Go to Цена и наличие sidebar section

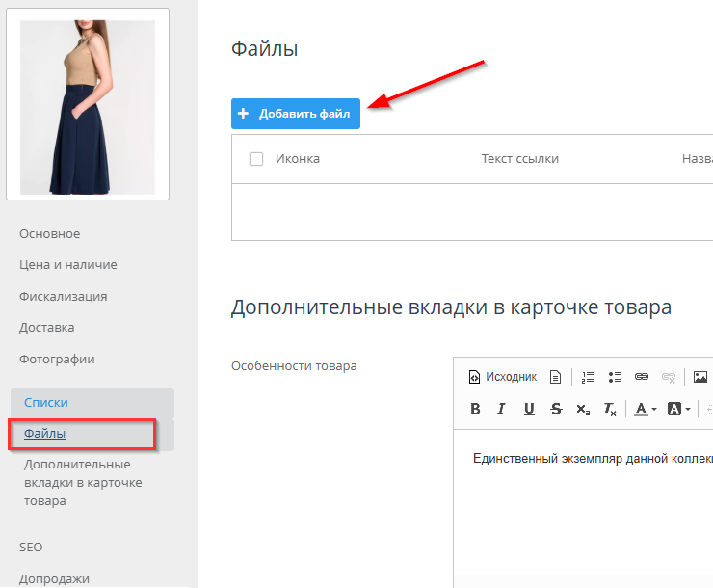coord(68,265)
